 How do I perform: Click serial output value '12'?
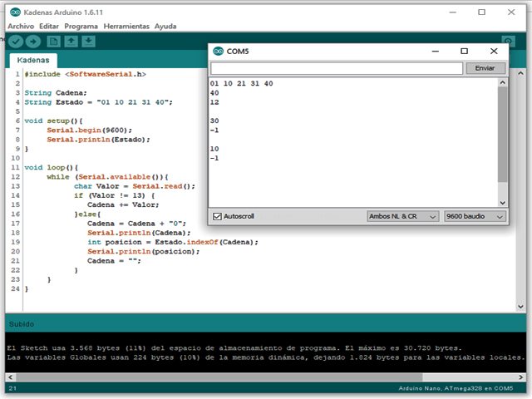pos(214,102)
